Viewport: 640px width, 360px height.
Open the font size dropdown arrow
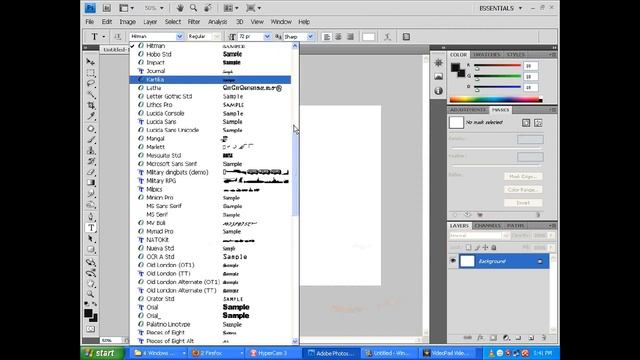pyautogui.click(x=267, y=36)
